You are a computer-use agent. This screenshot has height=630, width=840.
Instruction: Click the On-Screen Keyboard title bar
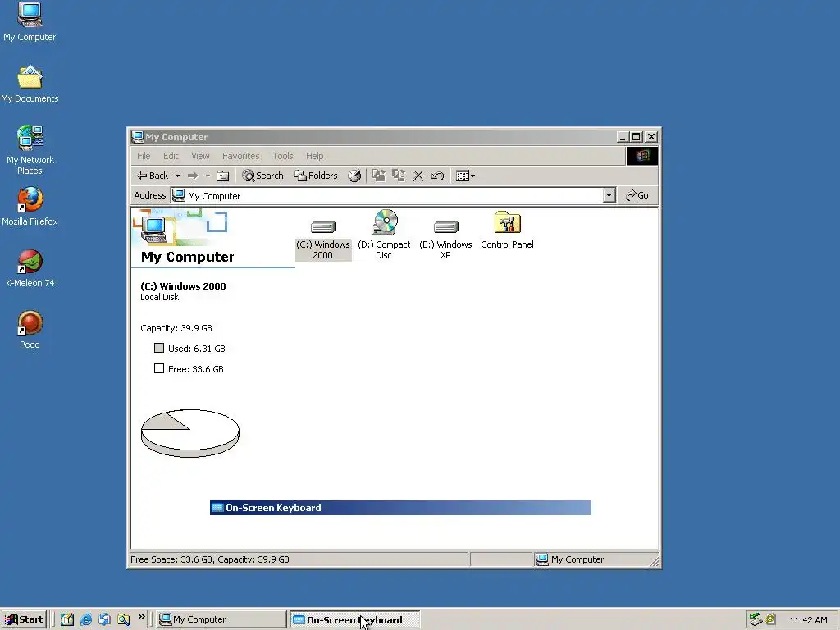pyautogui.click(x=400, y=508)
